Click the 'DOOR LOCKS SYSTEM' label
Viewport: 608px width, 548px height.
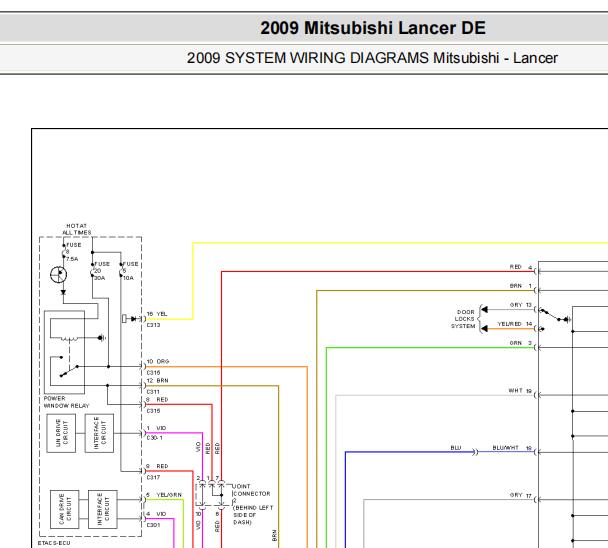463,319
